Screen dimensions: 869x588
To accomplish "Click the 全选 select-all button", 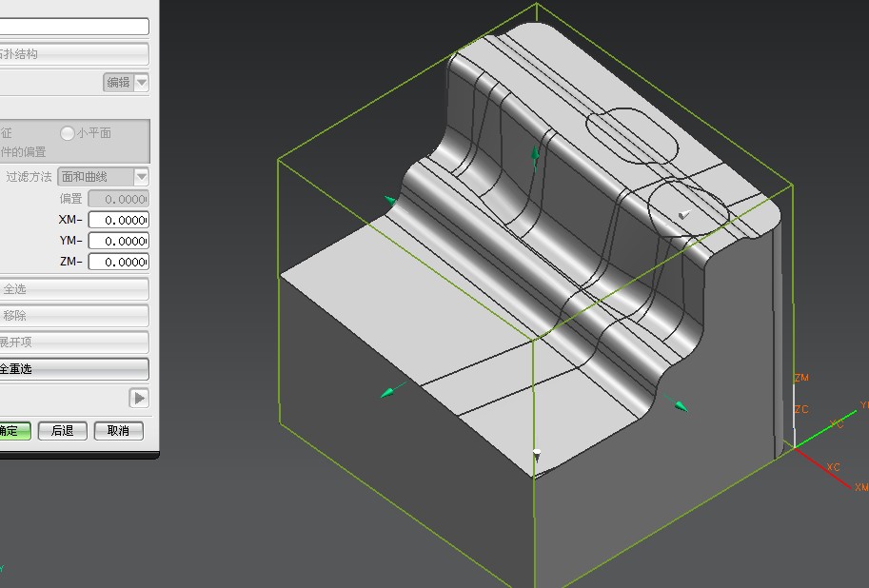I will click(x=73, y=288).
